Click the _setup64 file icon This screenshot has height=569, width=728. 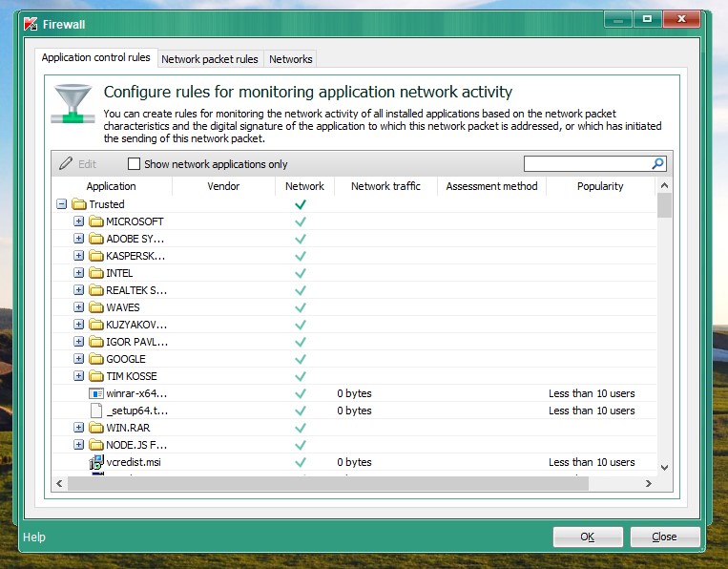[96, 411]
